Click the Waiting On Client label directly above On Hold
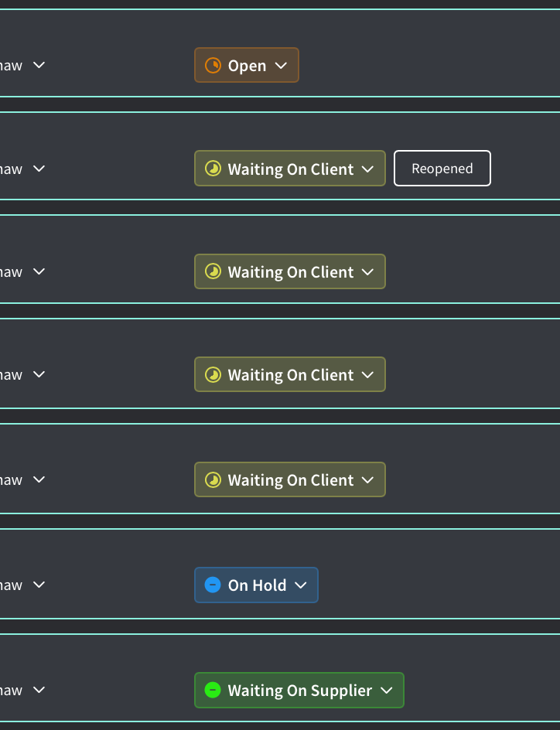Screen dimensions: 560x730 (291, 480)
